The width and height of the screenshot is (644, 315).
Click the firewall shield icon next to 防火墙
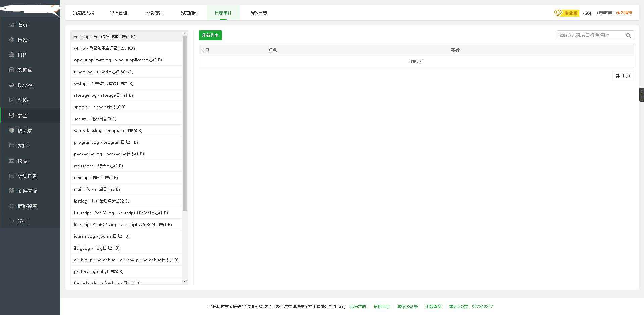pyautogui.click(x=12, y=130)
